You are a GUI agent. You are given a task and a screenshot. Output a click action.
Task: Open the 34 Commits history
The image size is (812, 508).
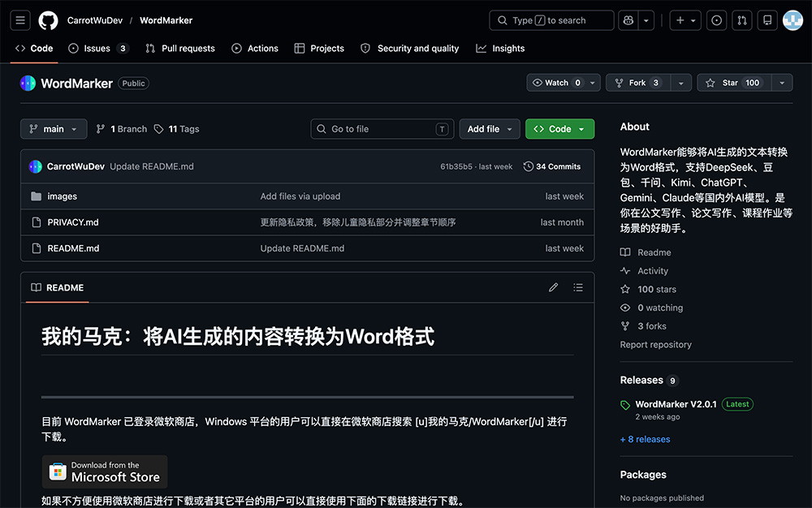click(552, 166)
